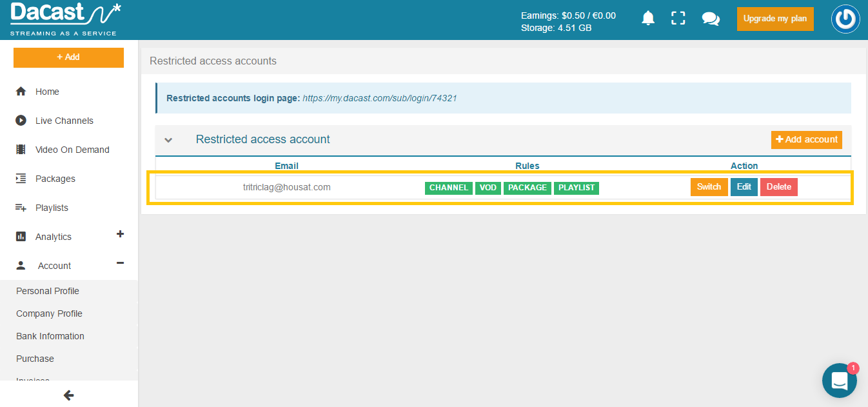
Task: Click the power profile icon
Action: point(845,19)
